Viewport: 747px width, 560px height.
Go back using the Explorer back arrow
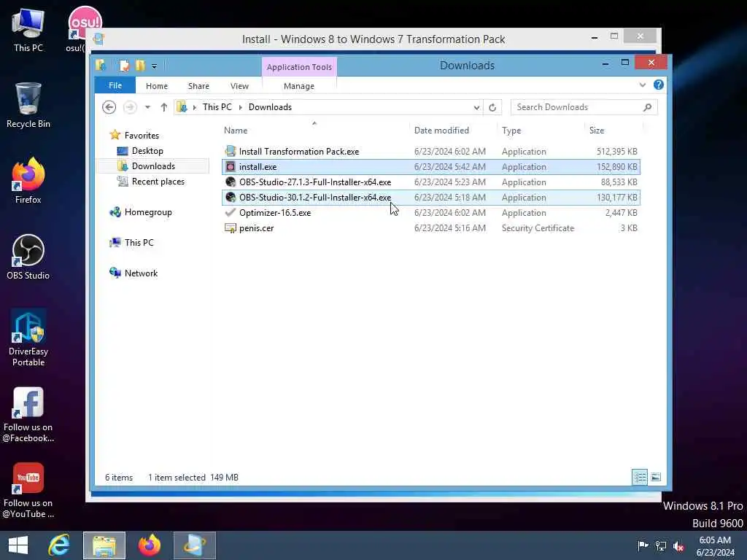click(109, 107)
